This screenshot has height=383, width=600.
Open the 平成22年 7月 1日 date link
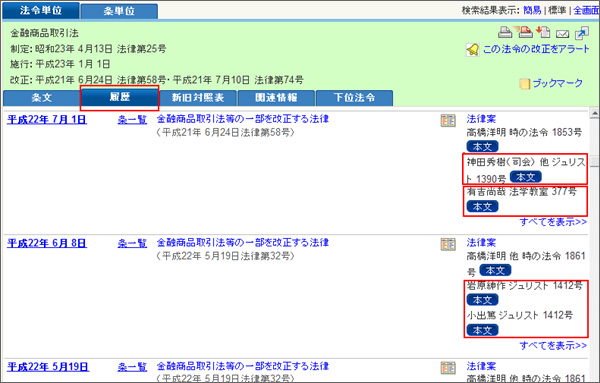(47, 120)
